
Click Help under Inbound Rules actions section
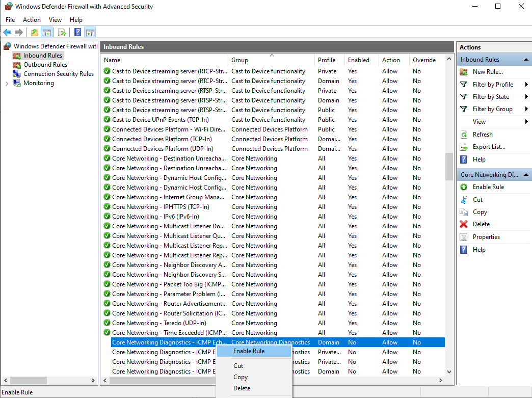click(x=479, y=159)
